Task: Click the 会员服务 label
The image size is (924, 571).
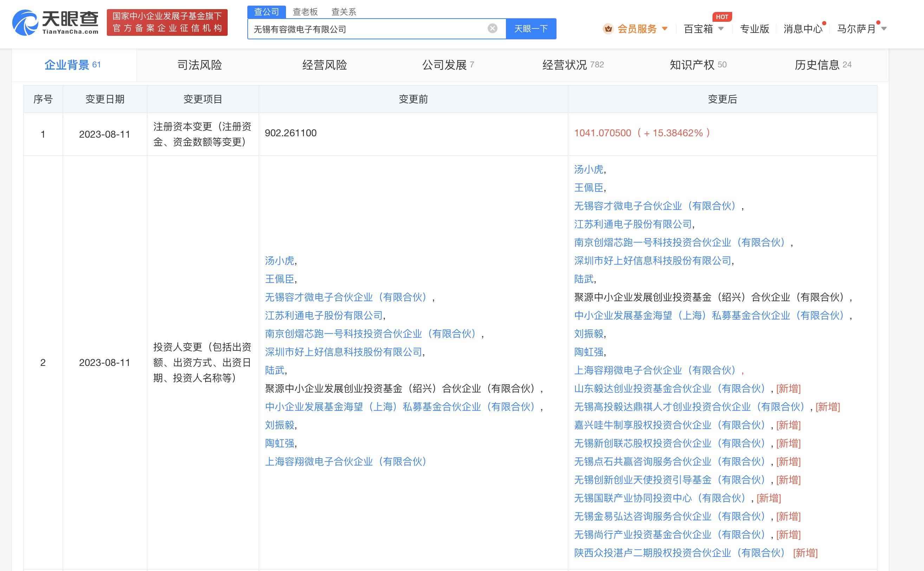Action: tap(637, 29)
